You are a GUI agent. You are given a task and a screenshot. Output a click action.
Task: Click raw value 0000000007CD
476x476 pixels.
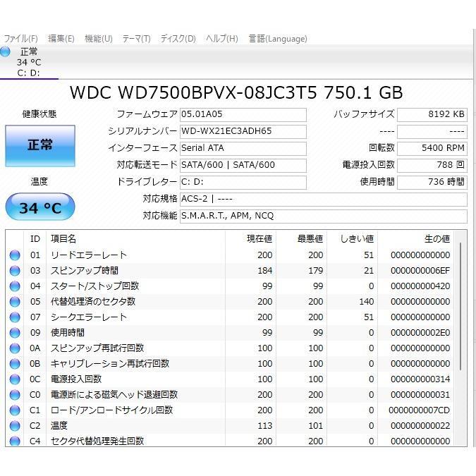419,410
